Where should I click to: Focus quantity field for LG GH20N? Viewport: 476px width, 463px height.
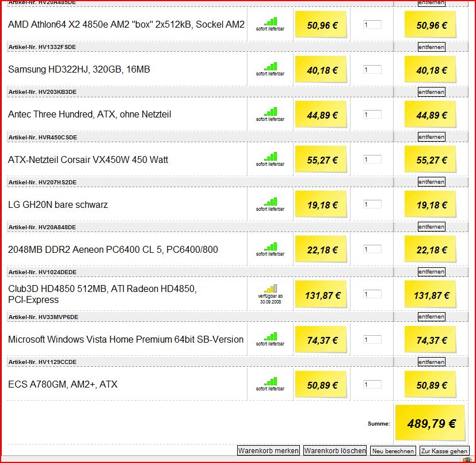372,204
